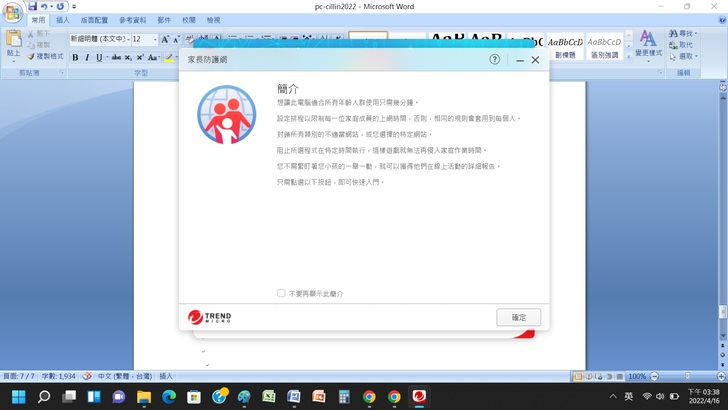Click the 100% zoom level button
This screenshot has width=728, height=410.
637,376
